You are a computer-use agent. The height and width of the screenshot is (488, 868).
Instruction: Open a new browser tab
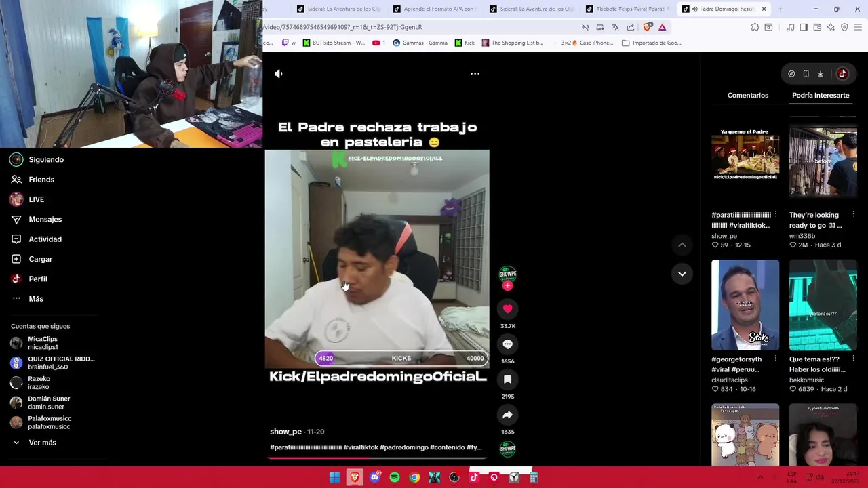click(x=781, y=9)
